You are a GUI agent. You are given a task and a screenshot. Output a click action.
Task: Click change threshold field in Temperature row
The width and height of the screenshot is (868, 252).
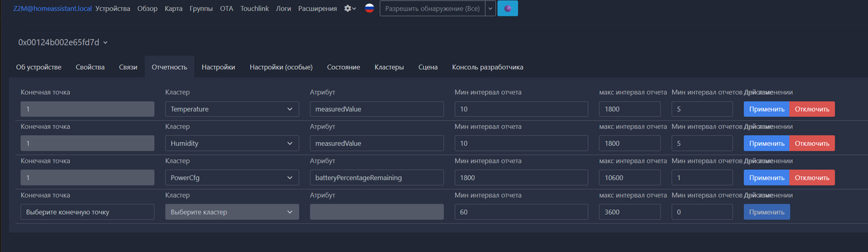[702, 109]
